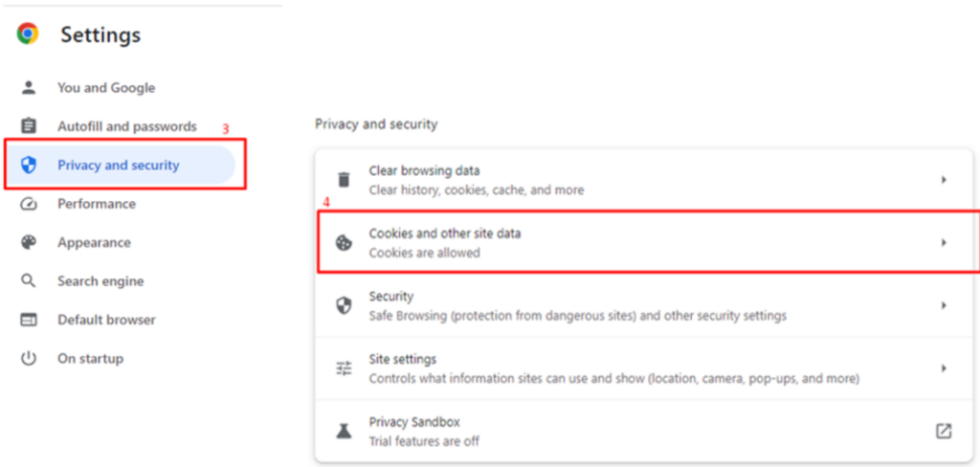Click the Chrome logo icon
Image resolution: width=980 pixels, height=467 pixels.
pyautogui.click(x=28, y=34)
